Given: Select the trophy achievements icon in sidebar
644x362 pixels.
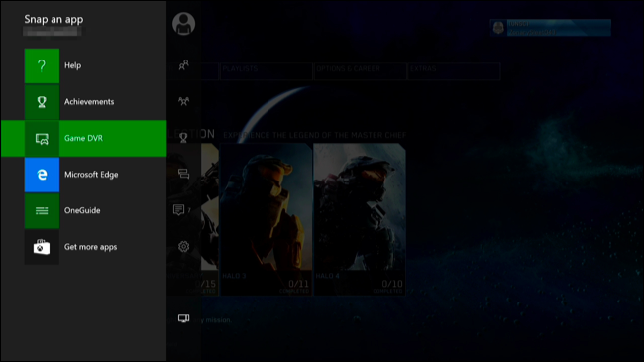Looking at the screenshot, I should point(183,138).
